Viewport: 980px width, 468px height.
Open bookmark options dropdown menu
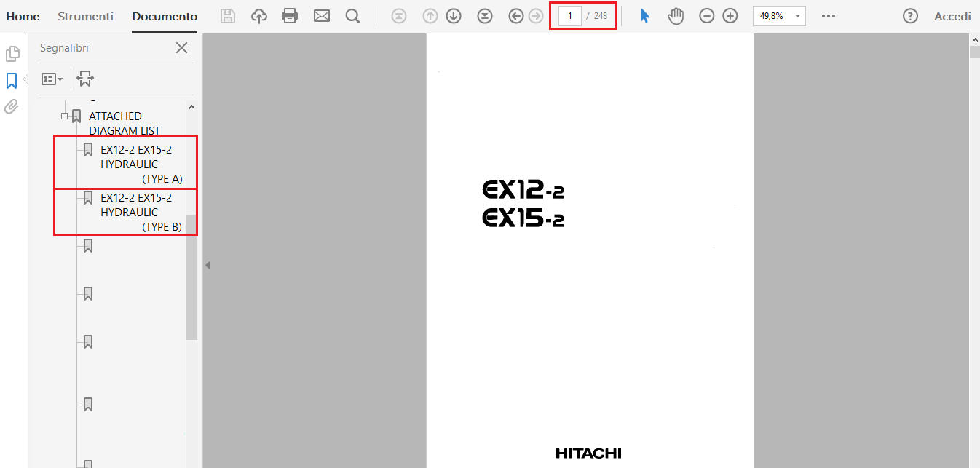52,79
